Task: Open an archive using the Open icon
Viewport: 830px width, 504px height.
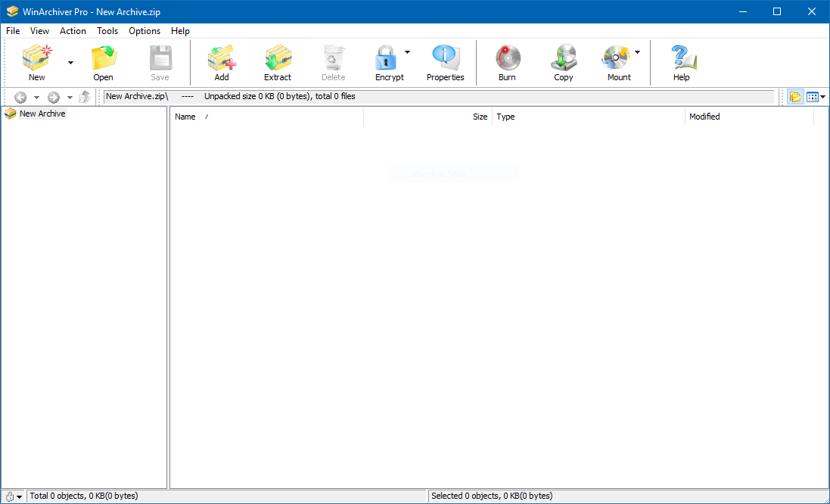Action: [103, 58]
